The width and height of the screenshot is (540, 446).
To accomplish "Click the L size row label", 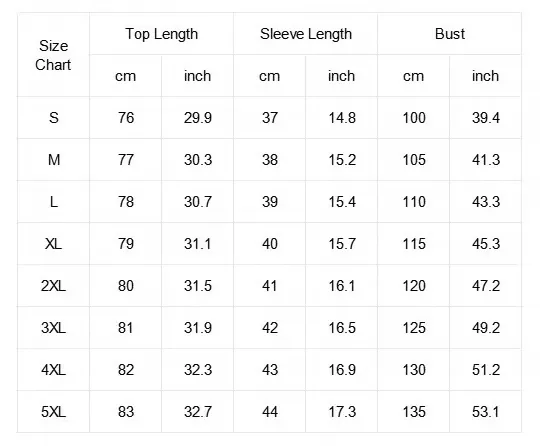I will (x=53, y=202).
